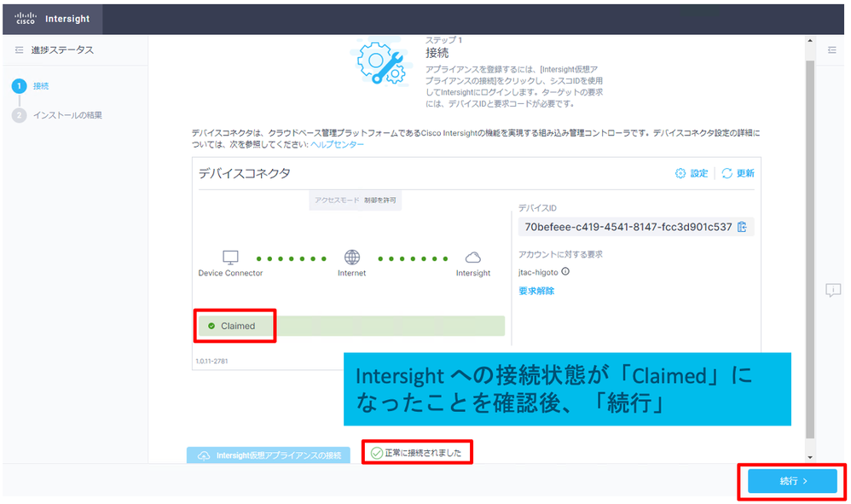
Task: Open the ヘルプセンター link
Action: 337,144
